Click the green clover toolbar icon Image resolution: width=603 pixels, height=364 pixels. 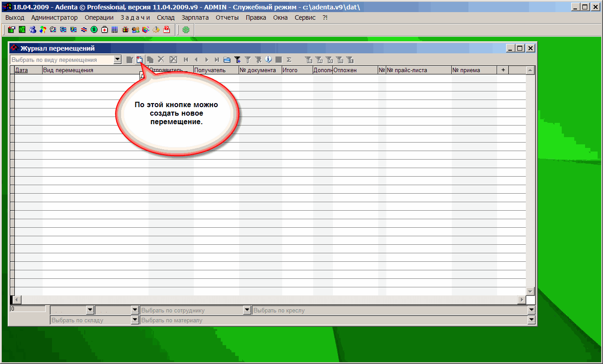(x=186, y=30)
